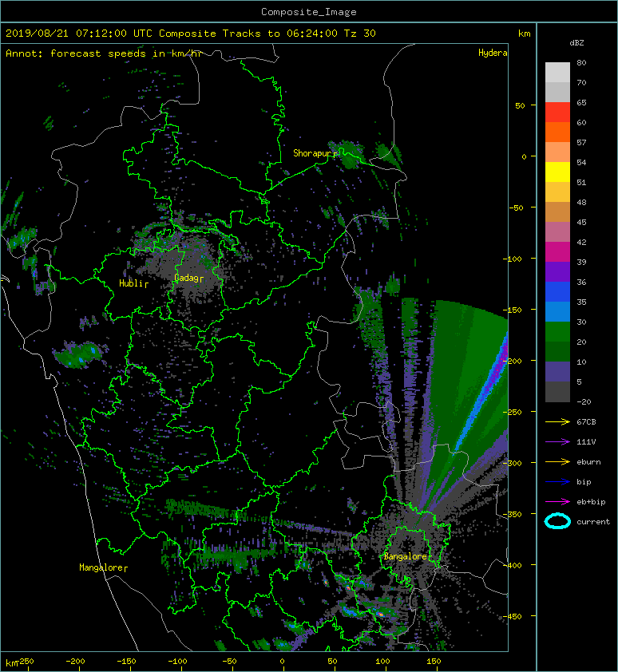The height and width of the screenshot is (672, 618).
Task: Click the cyan ellipse 'current' legend symbol
Action: [557, 521]
